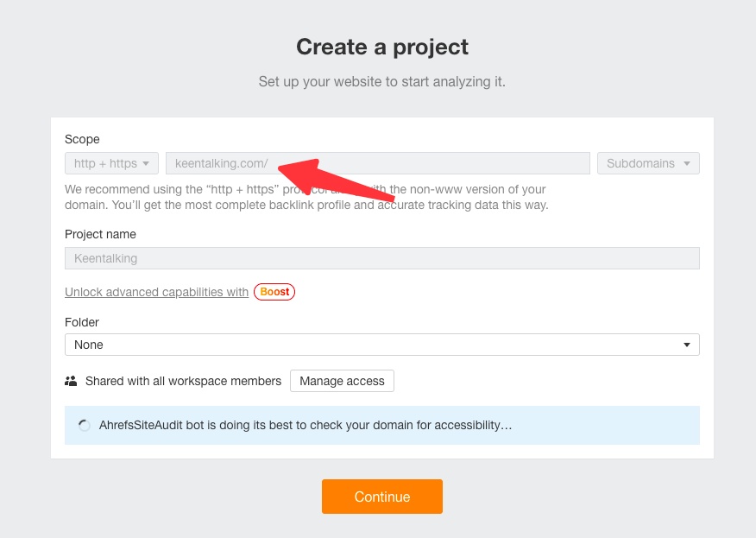Click the Project name label
The image size is (756, 538).
click(x=100, y=234)
